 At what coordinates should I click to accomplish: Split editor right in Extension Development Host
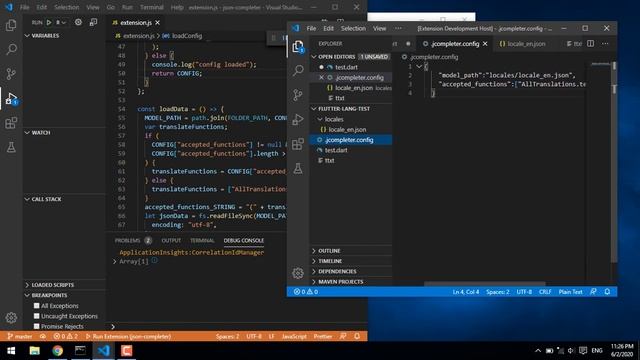click(x=591, y=44)
